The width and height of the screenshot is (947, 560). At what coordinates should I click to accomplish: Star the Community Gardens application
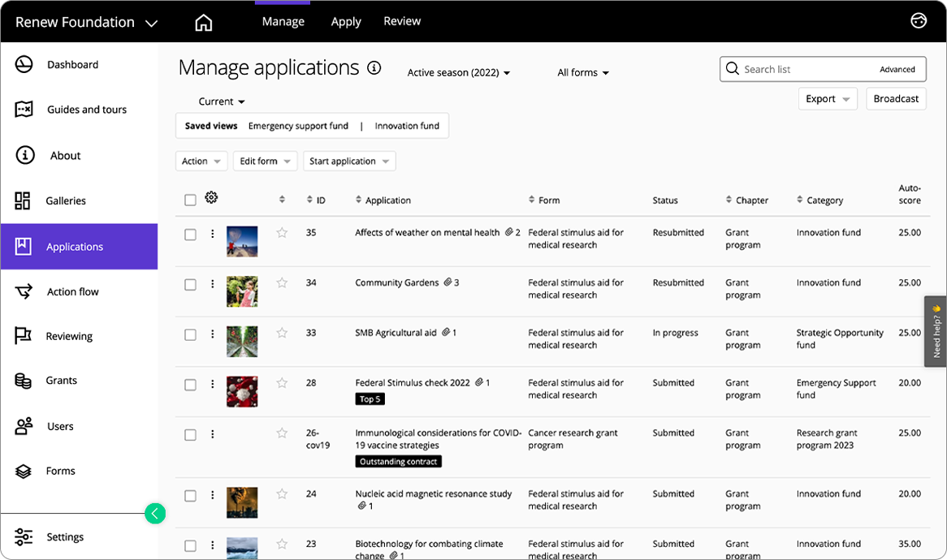tap(281, 283)
